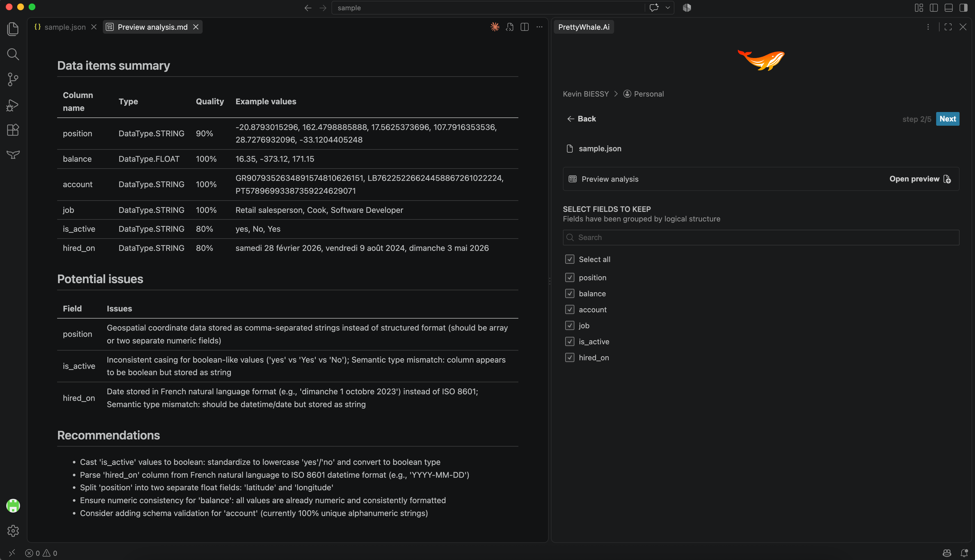Image resolution: width=975 pixels, height=560 pixels.
Task: Uncheck the position field checkbox
Action: click(570, 277)
